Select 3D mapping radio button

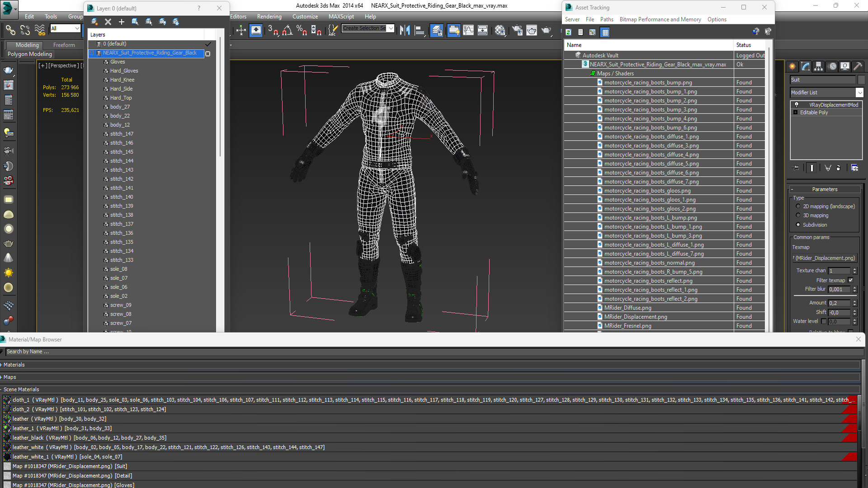[798, 215]
